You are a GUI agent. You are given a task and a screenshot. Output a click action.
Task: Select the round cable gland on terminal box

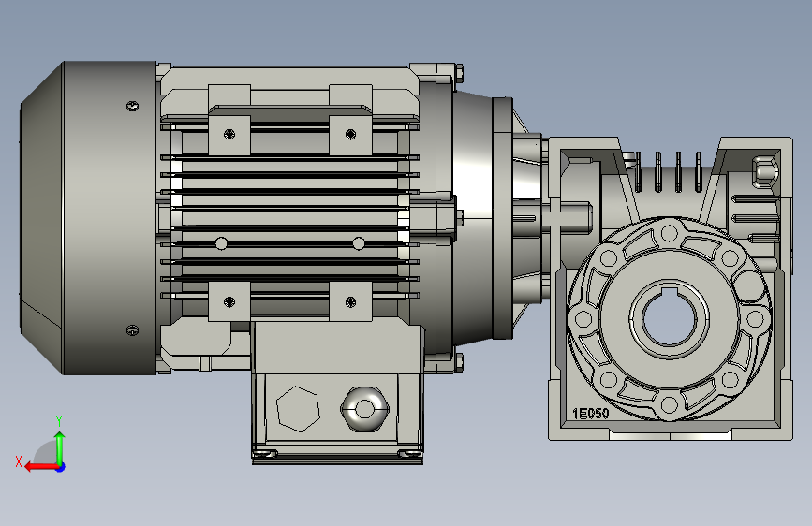coord(364,408)
